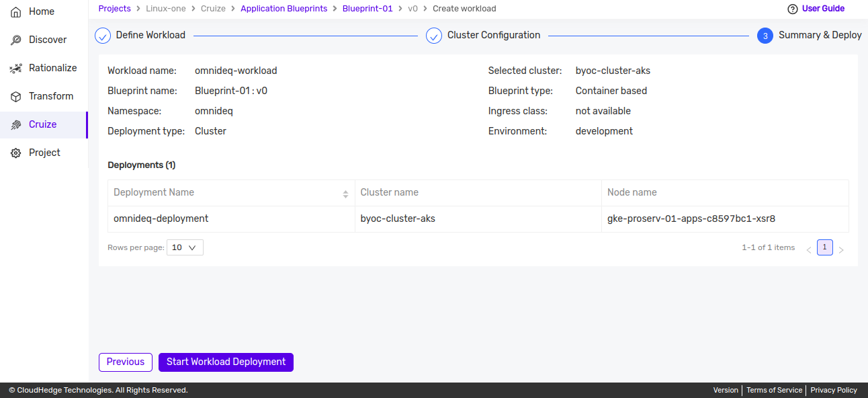The width and height of the screenshot is (868, 398).
Task: Click the Cruize sidebar icon
Action: coord(16,125)
